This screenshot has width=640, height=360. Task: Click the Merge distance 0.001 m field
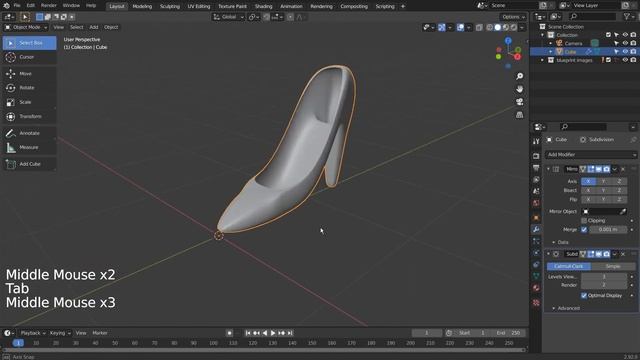pos(608,229)
